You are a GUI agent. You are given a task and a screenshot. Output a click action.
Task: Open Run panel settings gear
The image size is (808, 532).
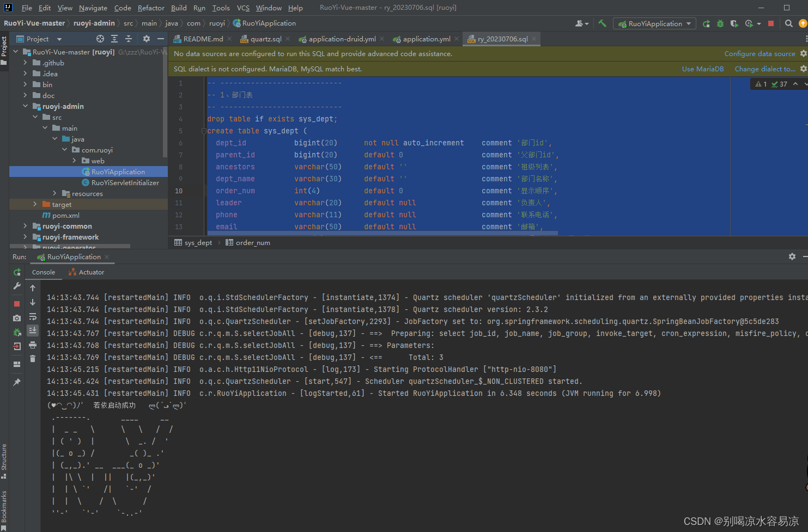coord(792,256)
